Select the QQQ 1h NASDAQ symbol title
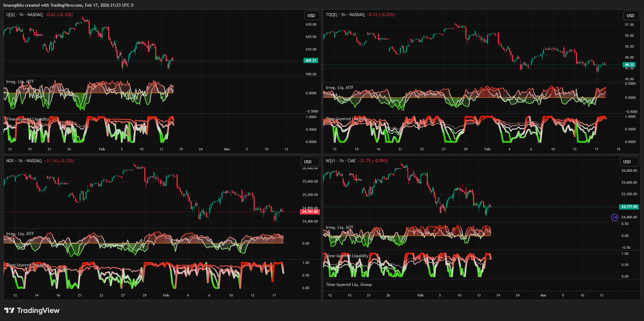The width and height of the screenshot is (644, 321). pyautogui.click(x=25, y=15)
